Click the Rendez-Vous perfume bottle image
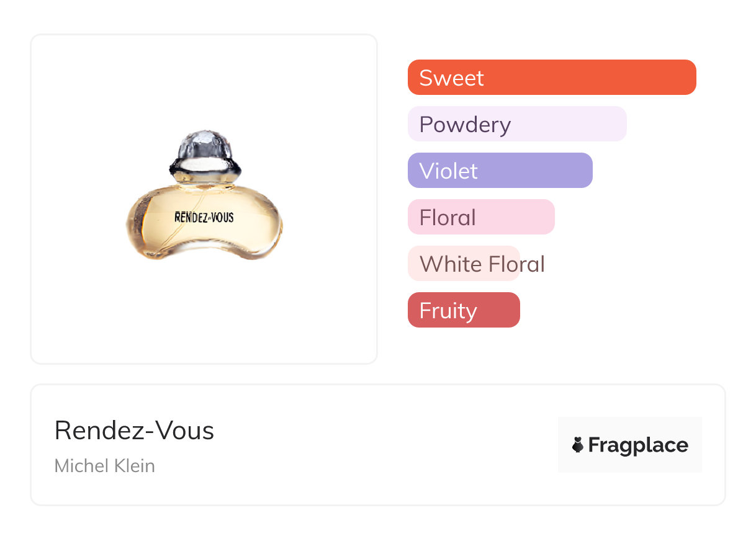 [204, 199]
